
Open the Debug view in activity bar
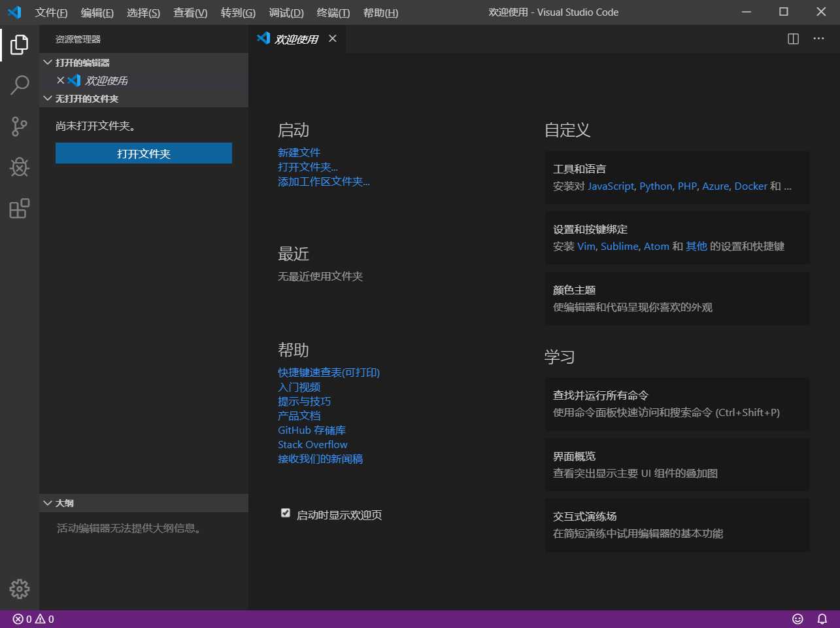(20, 167)
